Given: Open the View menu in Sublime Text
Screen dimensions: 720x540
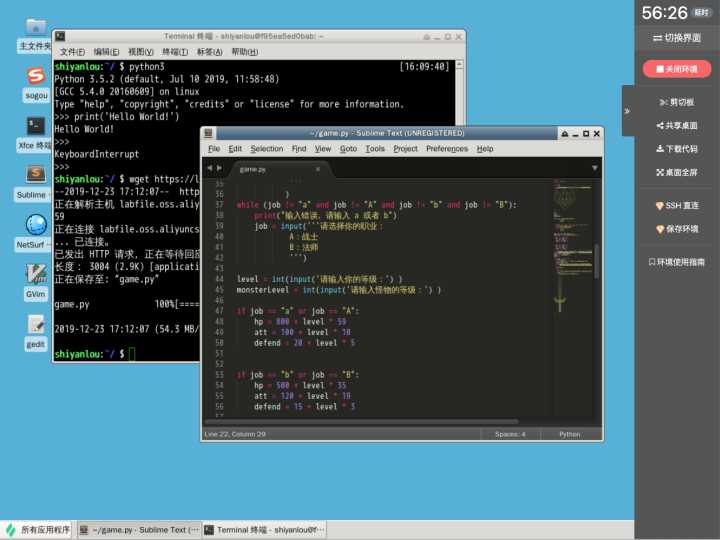Looking at the screenshot, I should tap(322, 149).
